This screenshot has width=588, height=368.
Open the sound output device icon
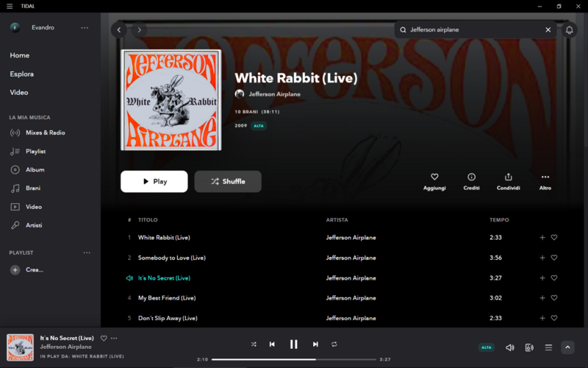tap(529, 347)
